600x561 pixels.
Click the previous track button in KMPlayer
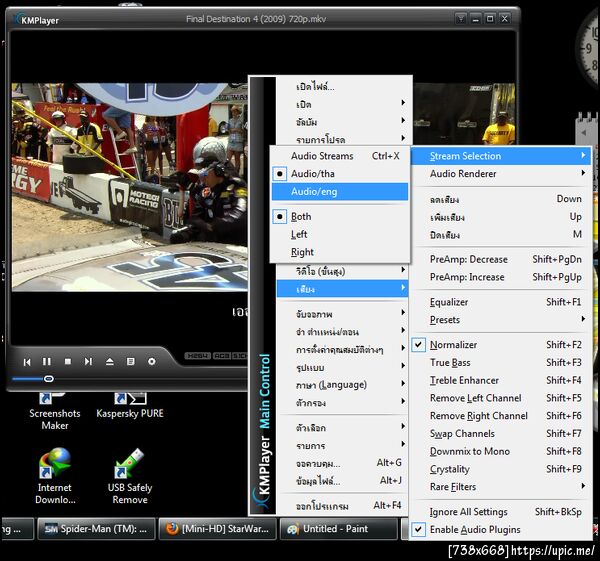pos(27,362)
